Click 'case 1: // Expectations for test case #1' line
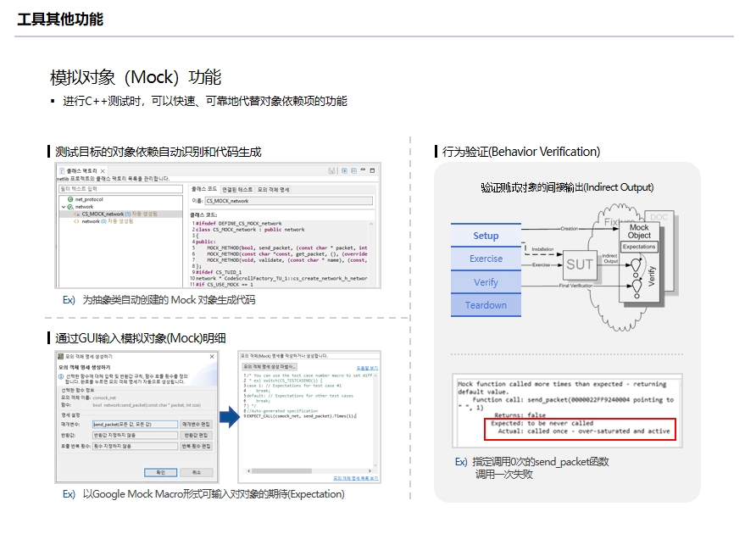This screenshot has width=756, height=534. (x=292, y=386)
